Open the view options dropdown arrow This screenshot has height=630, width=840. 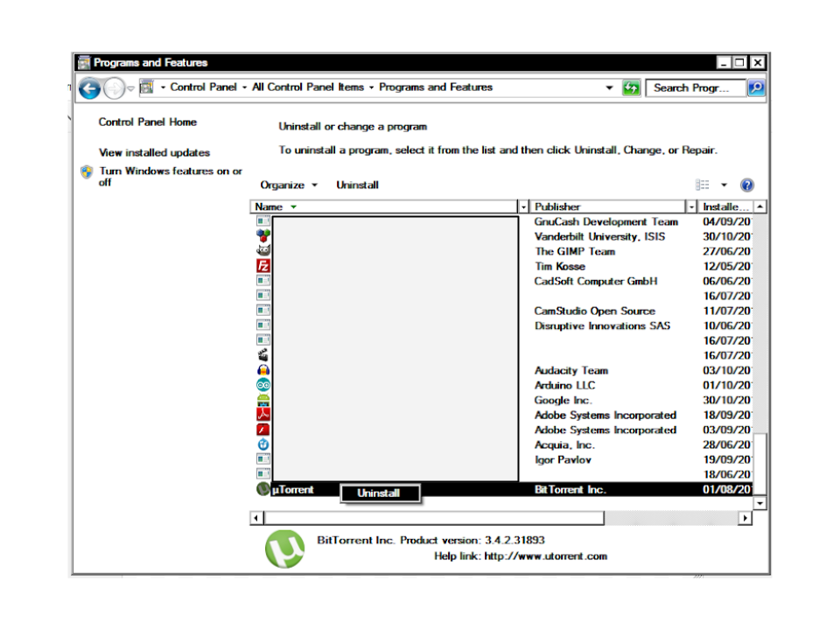[724, 185]
